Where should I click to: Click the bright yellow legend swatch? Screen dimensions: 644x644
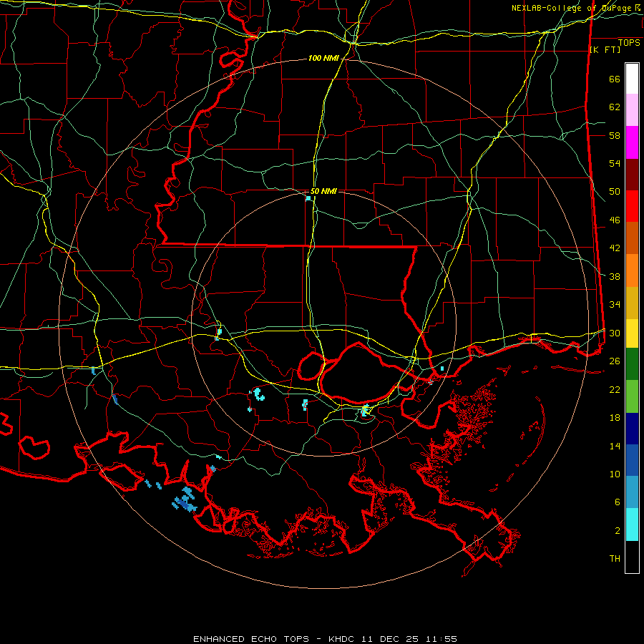click(x=632, y=333)
